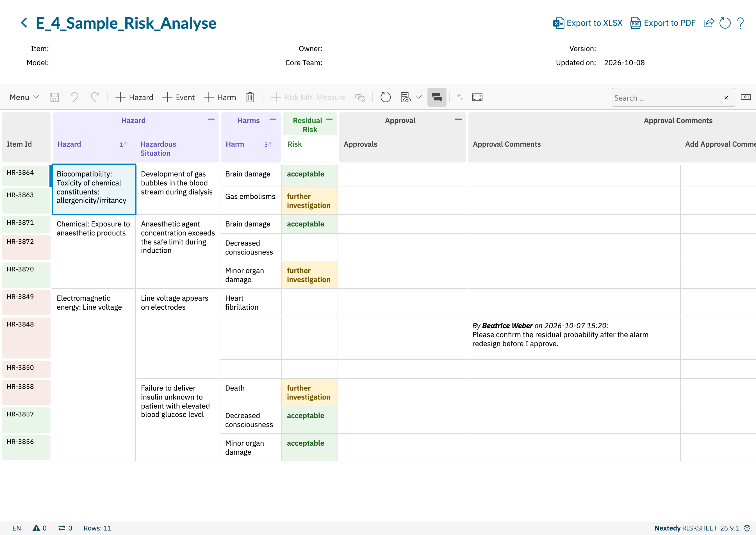756x535 pixels.
Task: Select item HR-3864
Action: click(x=26, y=176)
